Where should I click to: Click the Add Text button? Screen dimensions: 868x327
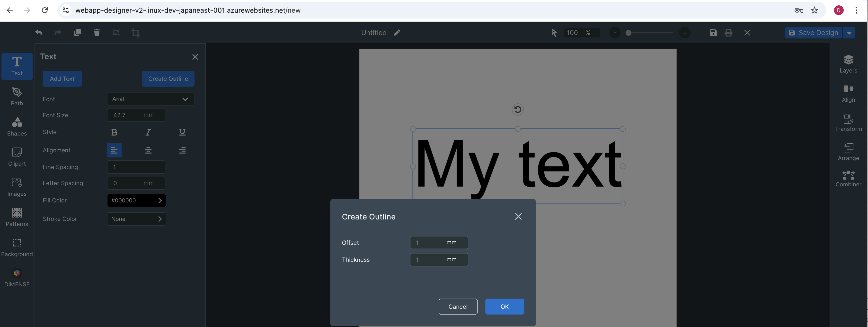click(62, 79)
